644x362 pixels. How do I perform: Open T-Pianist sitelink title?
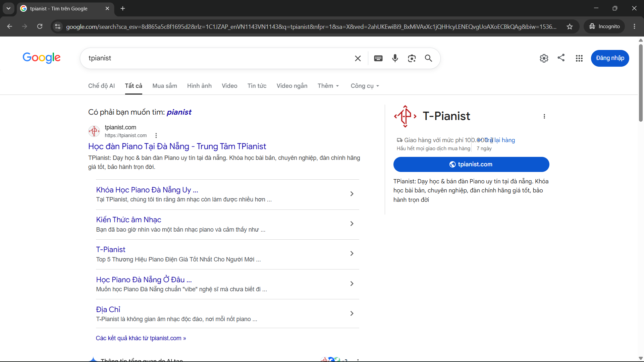[x=111, y=249]
